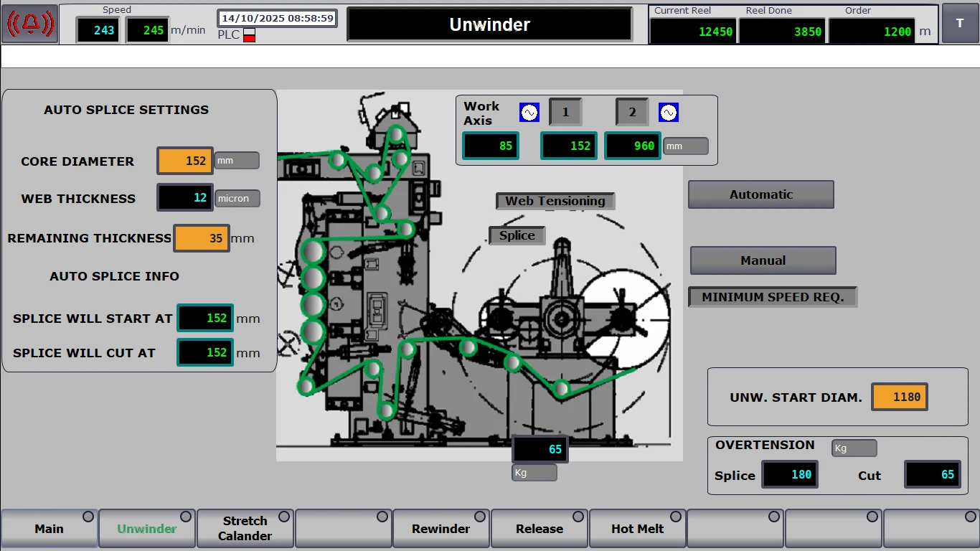Edit the Core Diameter value 152
Screen dimensions: 980x551
tap(185, 161)
